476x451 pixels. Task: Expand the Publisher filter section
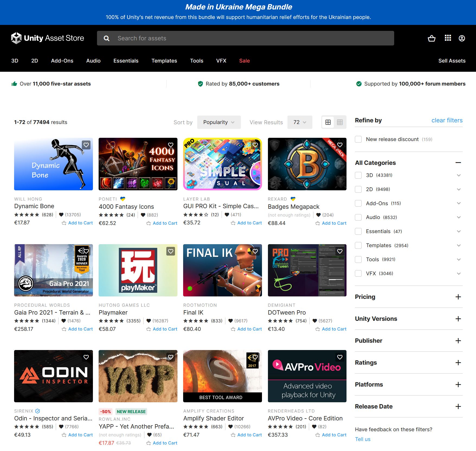pos(458,341)
